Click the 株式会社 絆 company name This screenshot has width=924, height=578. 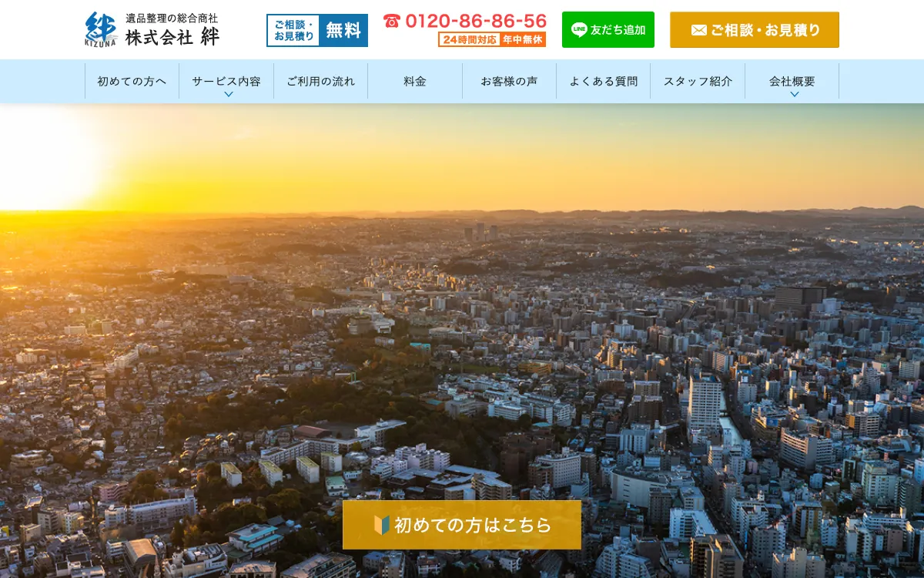point(172,37)
